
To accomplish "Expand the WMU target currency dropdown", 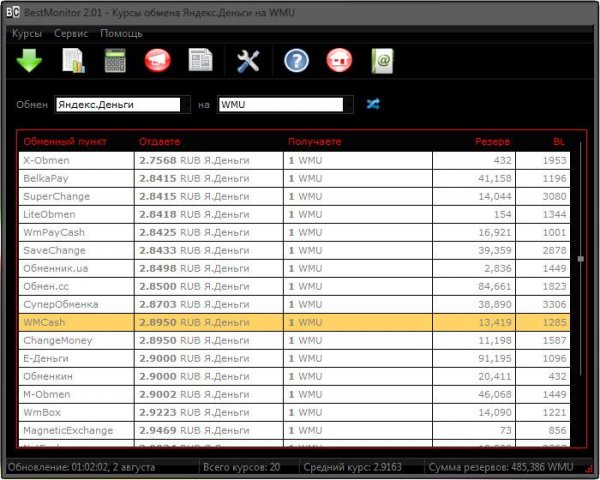I will tap(349, 104).
